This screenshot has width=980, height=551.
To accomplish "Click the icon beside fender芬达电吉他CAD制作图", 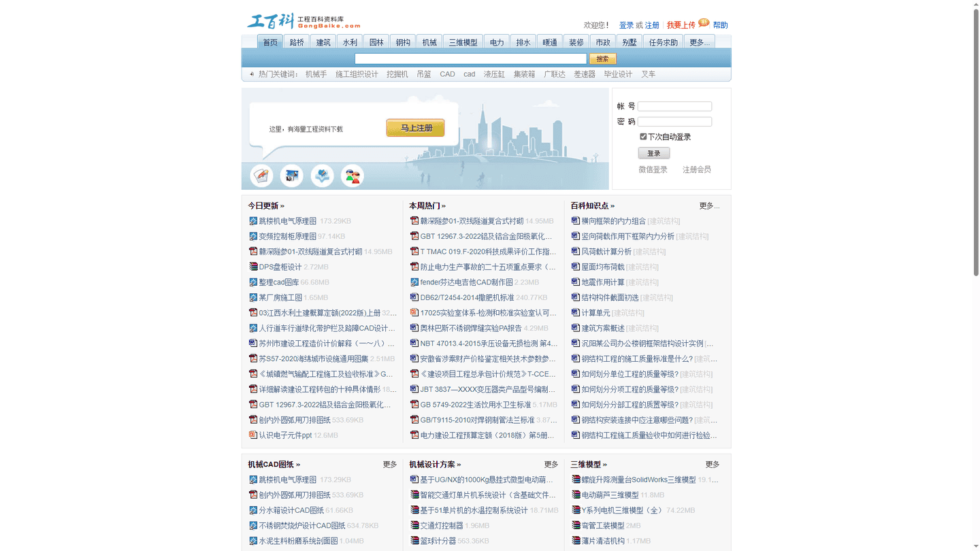I will (414, 282).
